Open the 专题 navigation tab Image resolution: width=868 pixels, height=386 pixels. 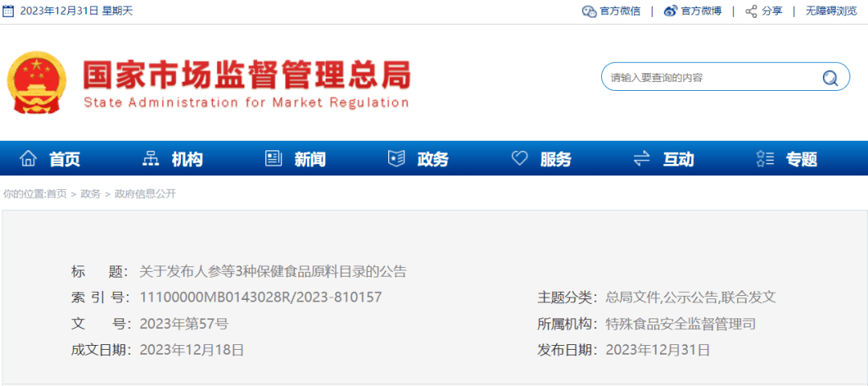[x=801, y=159]
